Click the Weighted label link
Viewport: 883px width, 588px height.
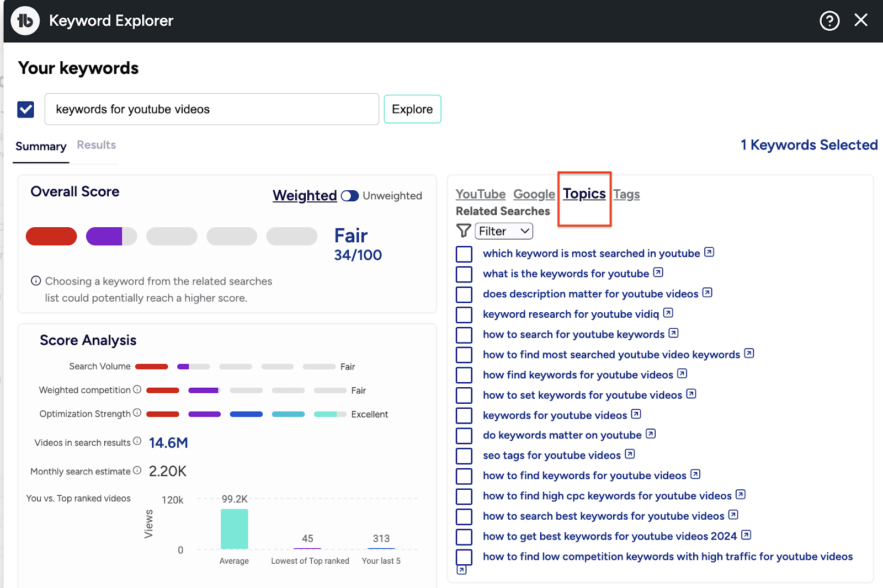pos(305,195)
